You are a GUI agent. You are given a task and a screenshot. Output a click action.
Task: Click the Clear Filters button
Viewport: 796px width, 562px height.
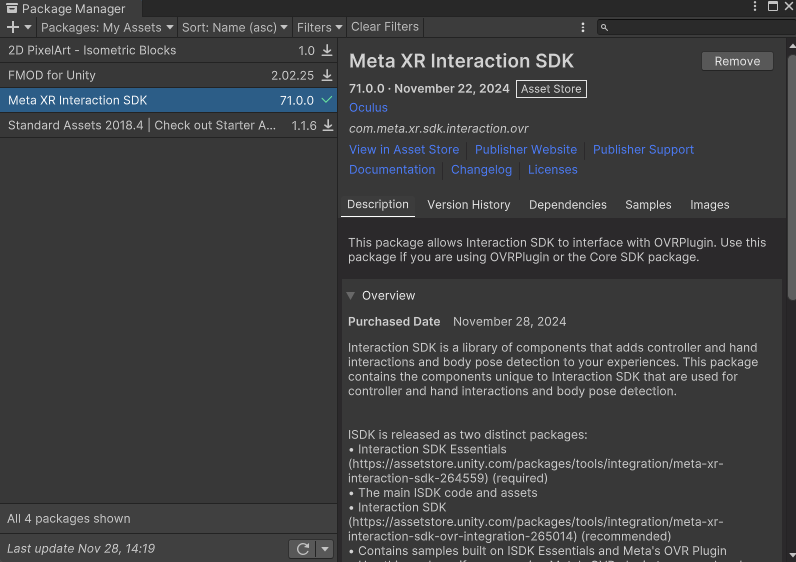385,27
